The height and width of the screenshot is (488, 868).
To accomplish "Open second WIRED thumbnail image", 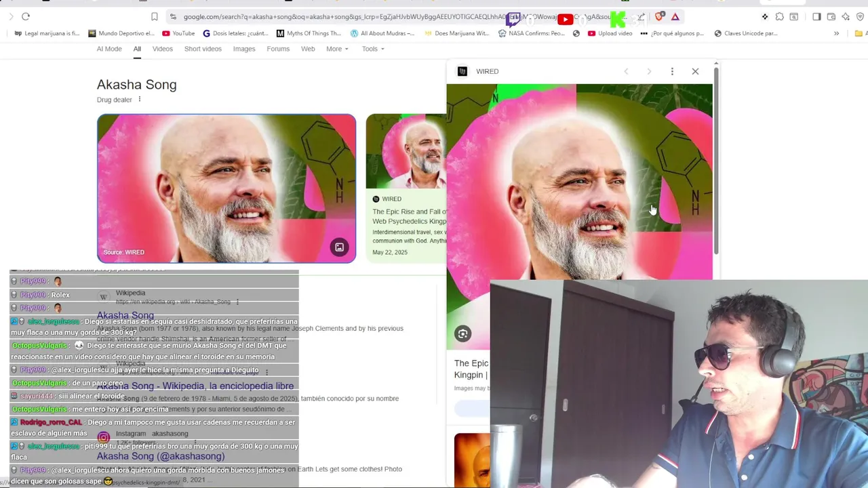I will [406, 151].
